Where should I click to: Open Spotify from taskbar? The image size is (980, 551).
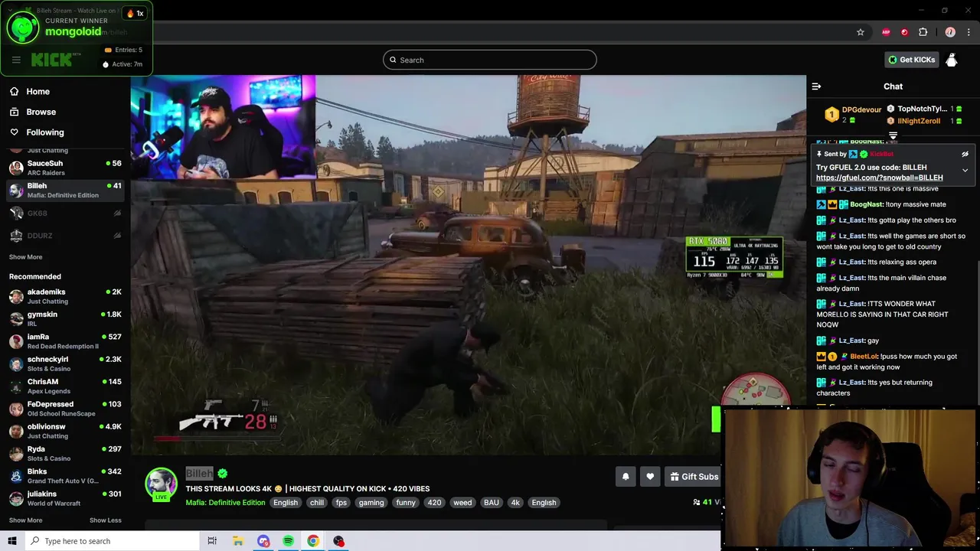(288, 541)
